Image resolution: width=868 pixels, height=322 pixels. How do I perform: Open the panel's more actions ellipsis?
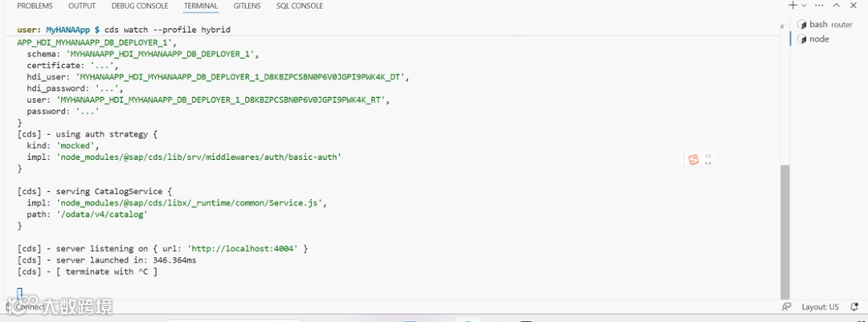click(820, 6)
